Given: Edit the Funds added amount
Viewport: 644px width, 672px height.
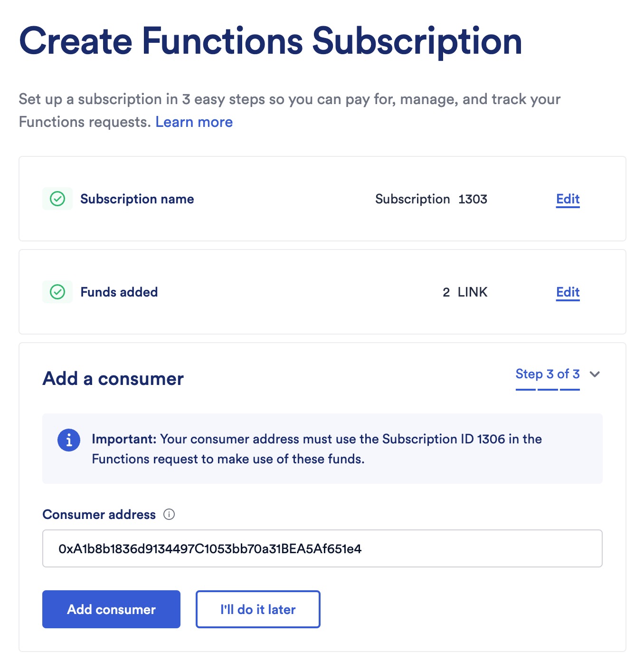Looking at the screenshot, I should click(567, 292).
